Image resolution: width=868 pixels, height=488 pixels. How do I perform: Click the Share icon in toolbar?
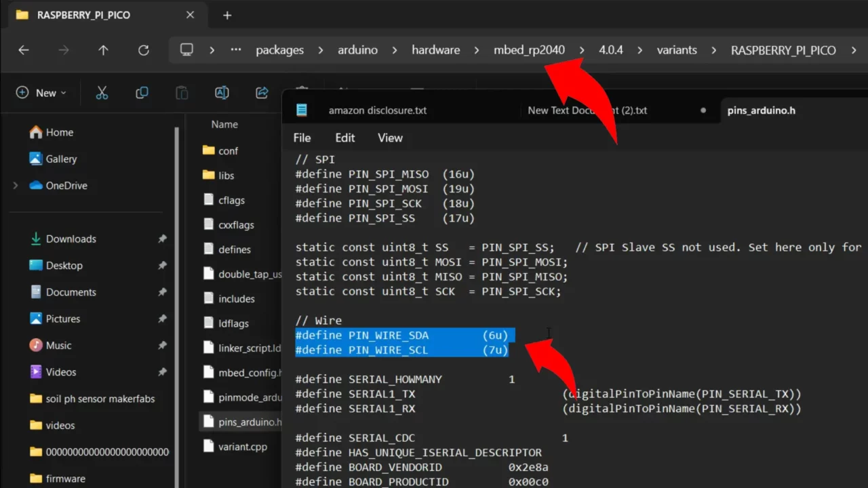(x=262, y=93)
